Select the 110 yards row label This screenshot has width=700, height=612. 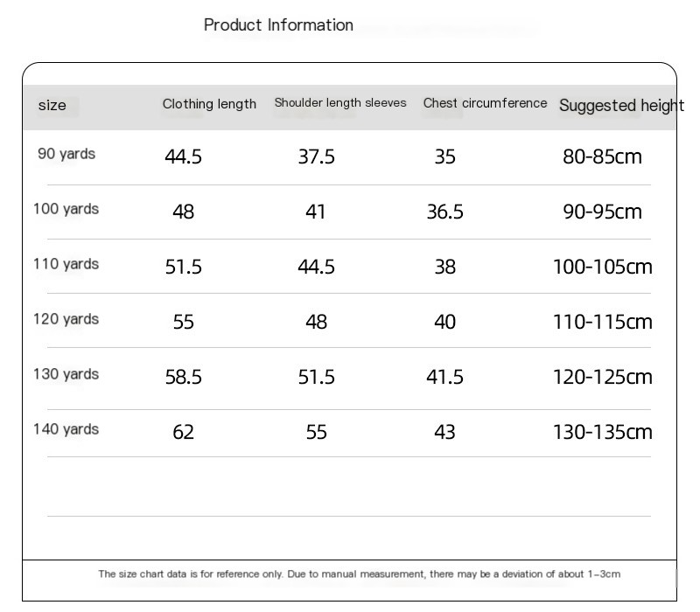66,264
